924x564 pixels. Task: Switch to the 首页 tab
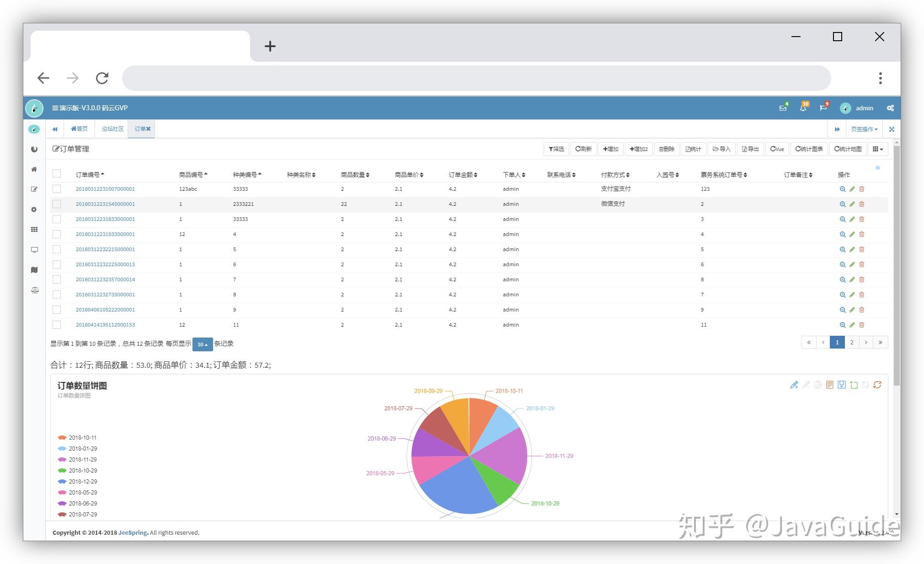(x=79, y=129)
